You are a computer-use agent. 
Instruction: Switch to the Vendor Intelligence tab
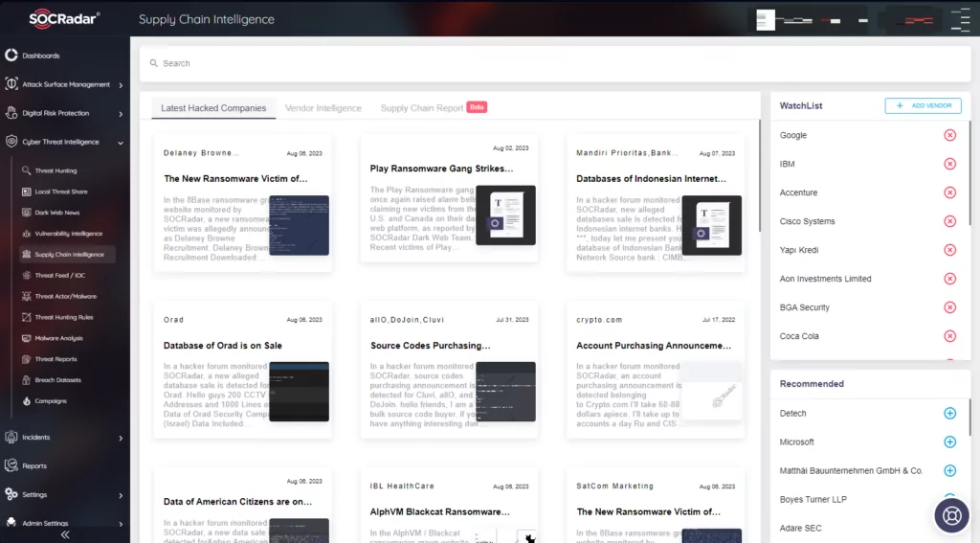point(323,108)
